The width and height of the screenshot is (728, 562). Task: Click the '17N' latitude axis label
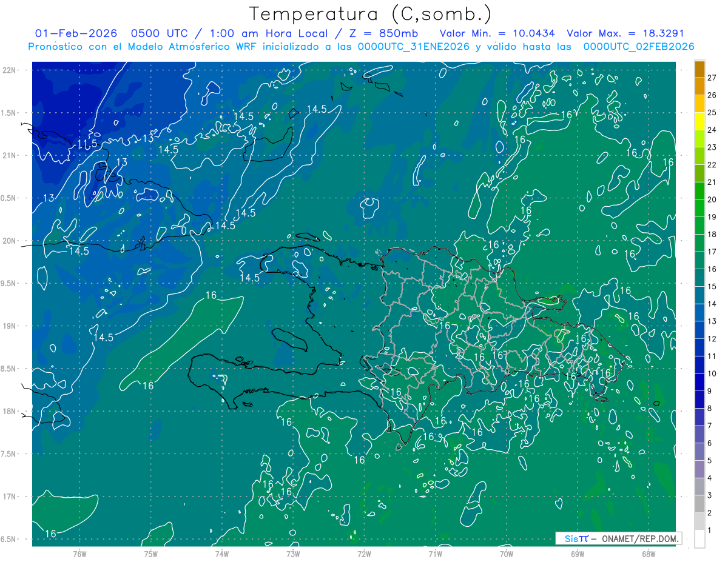(x=9, y=497)
